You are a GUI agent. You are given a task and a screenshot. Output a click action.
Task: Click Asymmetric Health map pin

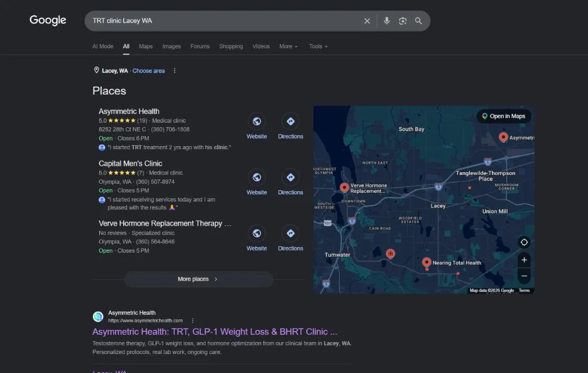pyautogui.click(x=503, y=137)
